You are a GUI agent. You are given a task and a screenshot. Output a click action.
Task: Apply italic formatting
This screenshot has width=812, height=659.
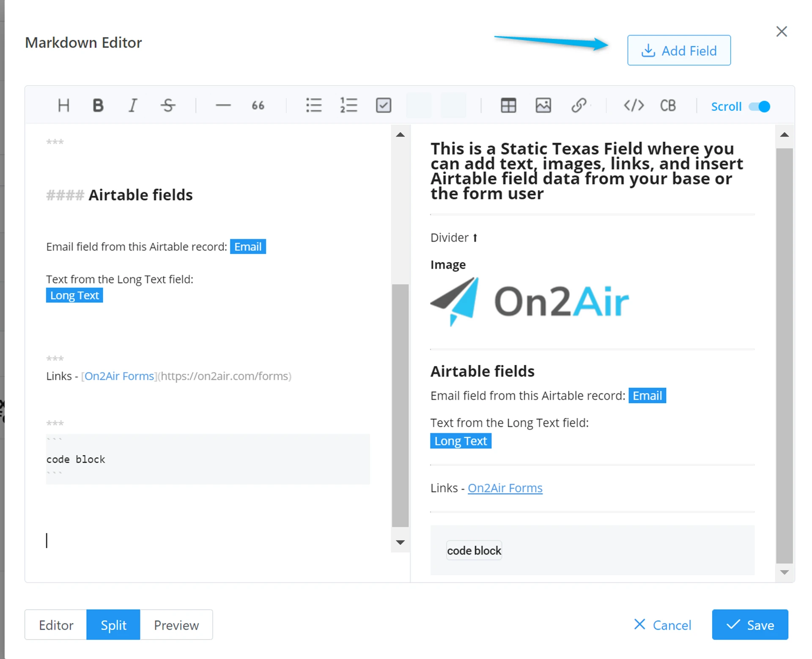(x=133, y=105)
